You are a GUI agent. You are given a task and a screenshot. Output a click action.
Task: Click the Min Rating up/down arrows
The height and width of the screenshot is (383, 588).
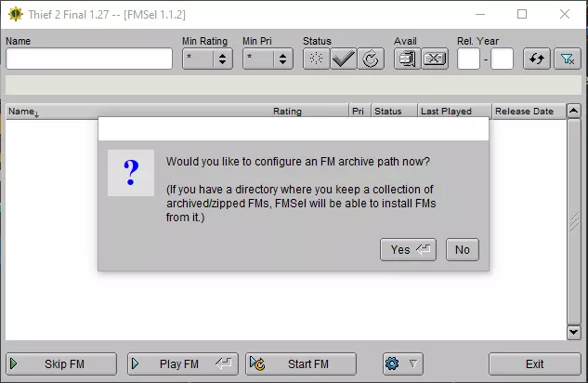pyautogui.click(x=223, y=59)
